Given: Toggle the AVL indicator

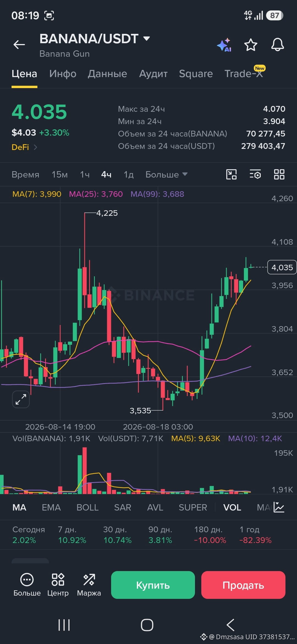Looking at the screenshot, I should 155,507.
